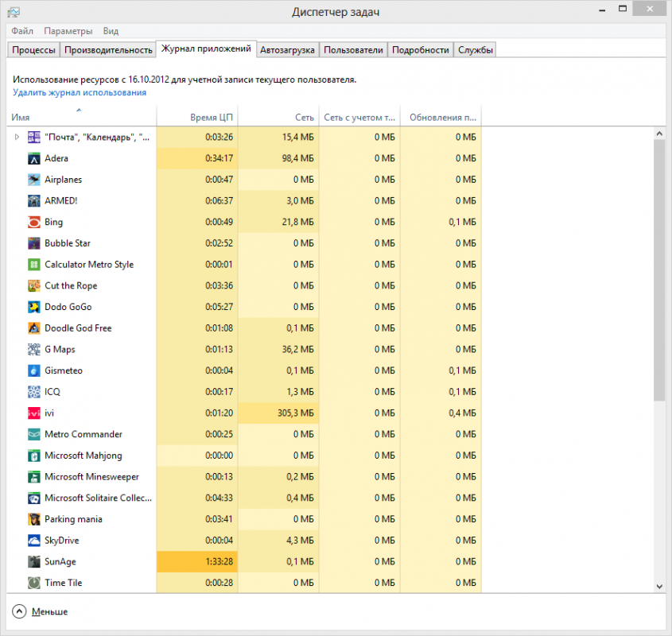
Task: Select the Bubble Star icon
Action: 34,243
